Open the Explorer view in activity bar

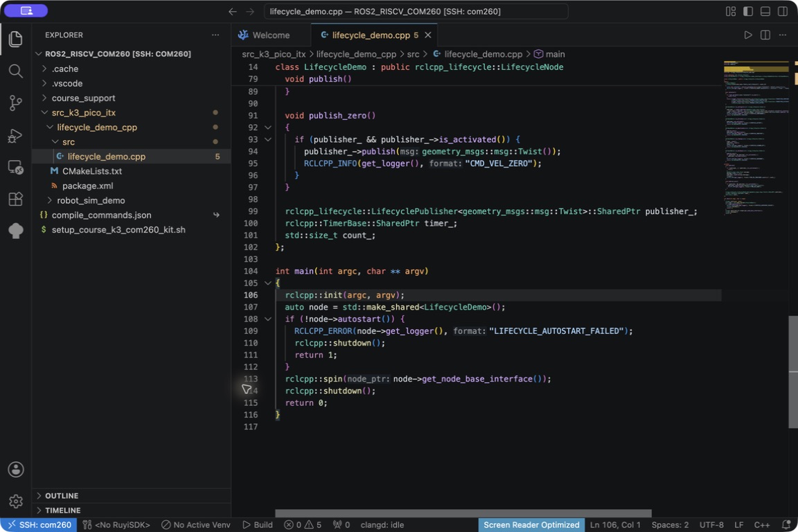click(16, 39)
